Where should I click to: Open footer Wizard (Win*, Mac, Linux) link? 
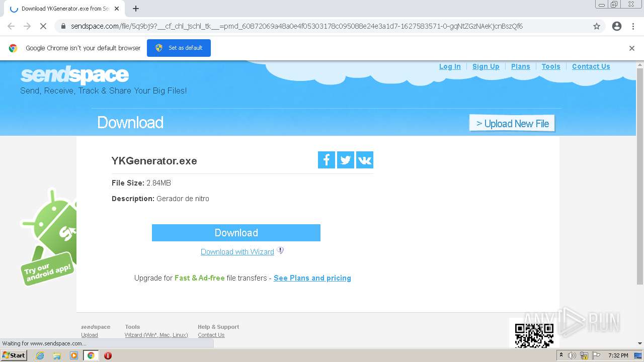[156, 335]
